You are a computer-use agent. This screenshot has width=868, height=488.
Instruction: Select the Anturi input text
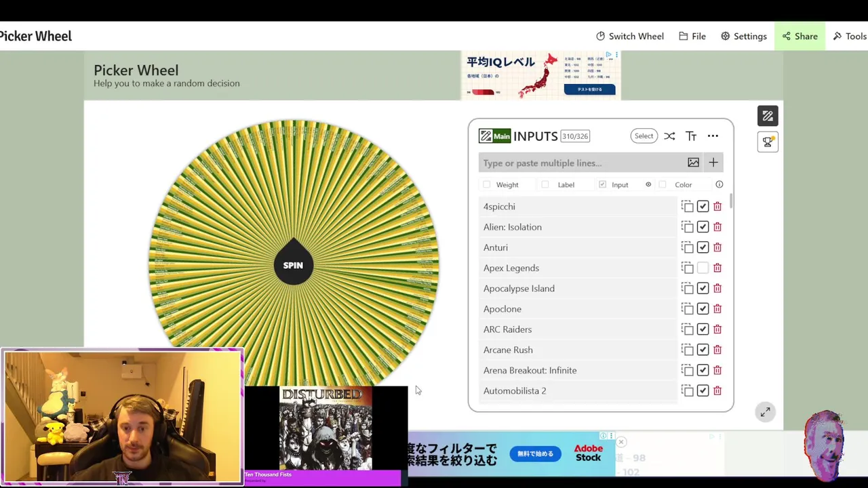coord(496,247)
